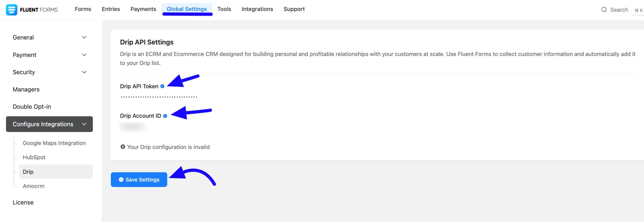
Task: Click the invalid configuration error icon
Action: (x=123, y=147)
